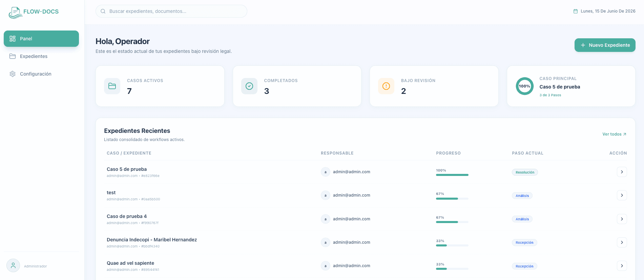Click the 'test' case name
Screen dimensions: 644x280
point(111,193)
